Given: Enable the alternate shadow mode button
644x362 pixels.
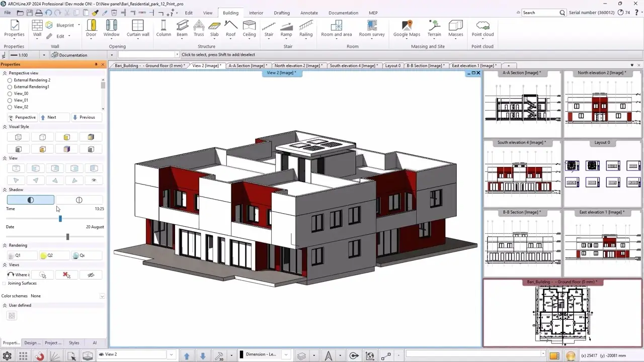Looking at the screenshot, I should click(x=79, y=200).
